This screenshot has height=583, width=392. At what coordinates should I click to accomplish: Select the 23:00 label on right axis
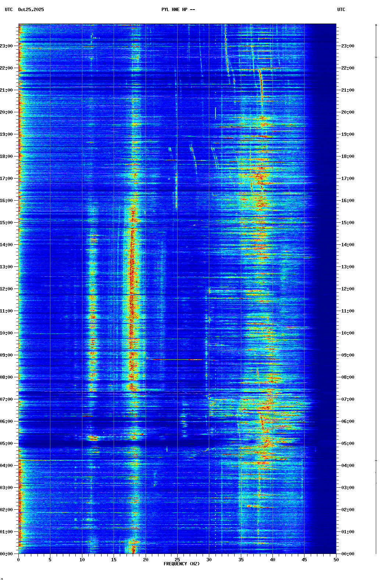pos(348,46)
